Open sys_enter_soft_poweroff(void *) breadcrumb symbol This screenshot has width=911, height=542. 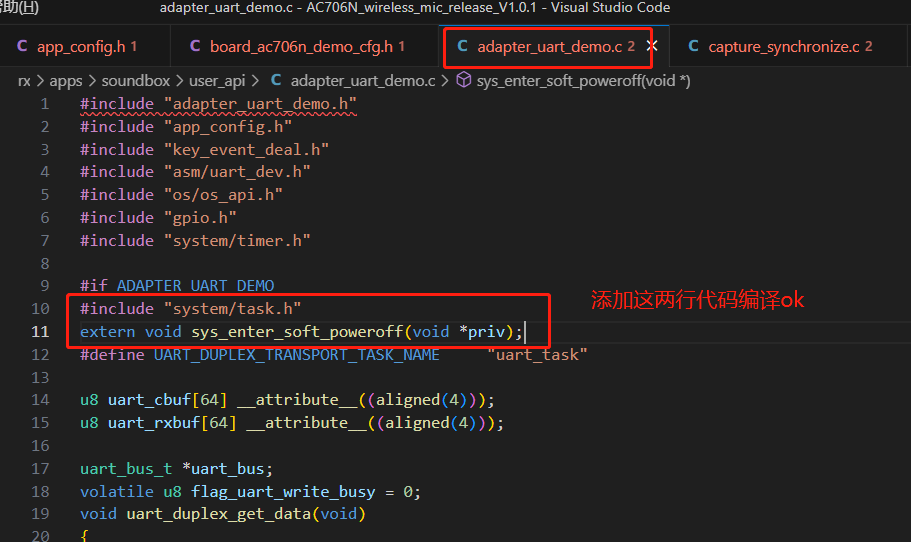point(583,81)
